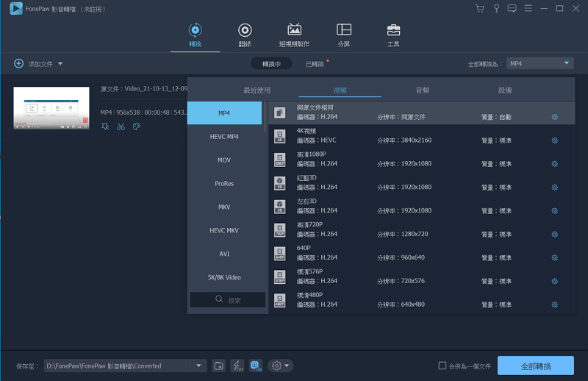Image resolution: width=588 pixels, height=381 pixels.
Task: Click the video enhance star-wand icon
Action: tap(105, 127)
